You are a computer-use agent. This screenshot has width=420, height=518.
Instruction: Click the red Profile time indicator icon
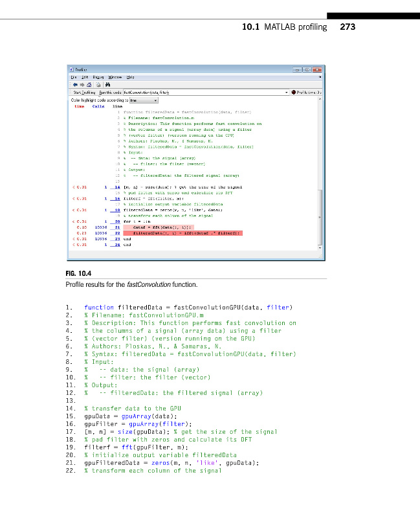pyautogui.click(x=293, y=93)
